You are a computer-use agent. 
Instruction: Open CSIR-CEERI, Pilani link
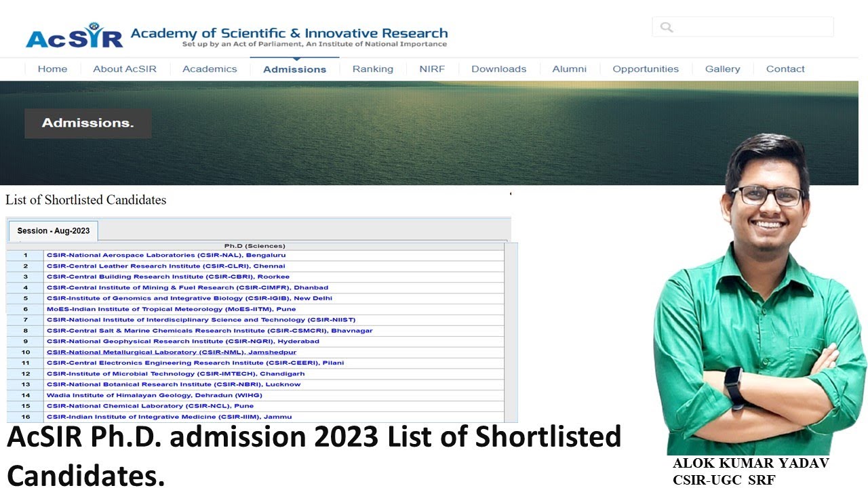pyautogui.click(x=195, y=363)
